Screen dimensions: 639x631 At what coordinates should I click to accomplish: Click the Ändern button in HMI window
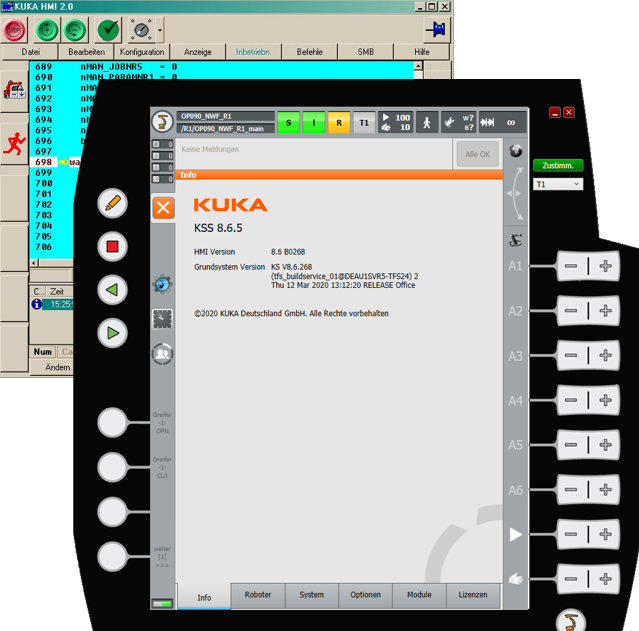pos(57,367)
